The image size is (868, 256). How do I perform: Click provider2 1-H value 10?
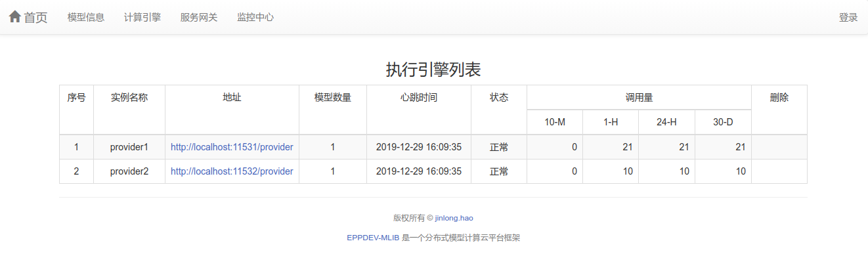coord(611,171)
